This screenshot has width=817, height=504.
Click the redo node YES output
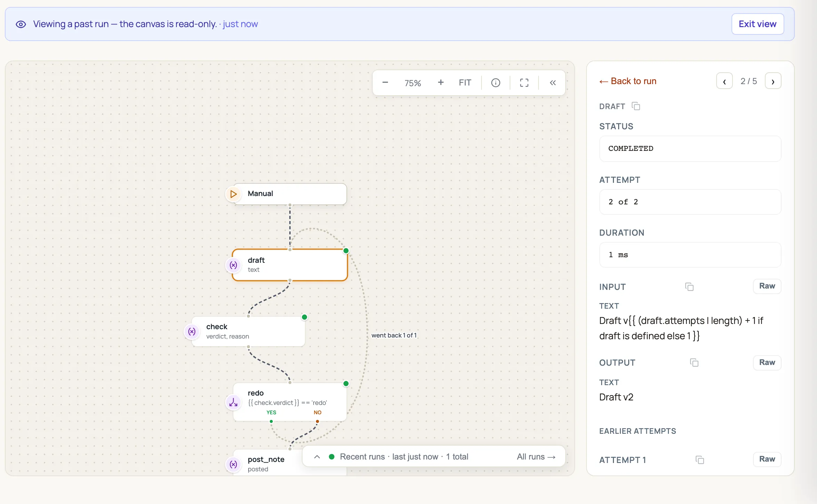[271, 421]
